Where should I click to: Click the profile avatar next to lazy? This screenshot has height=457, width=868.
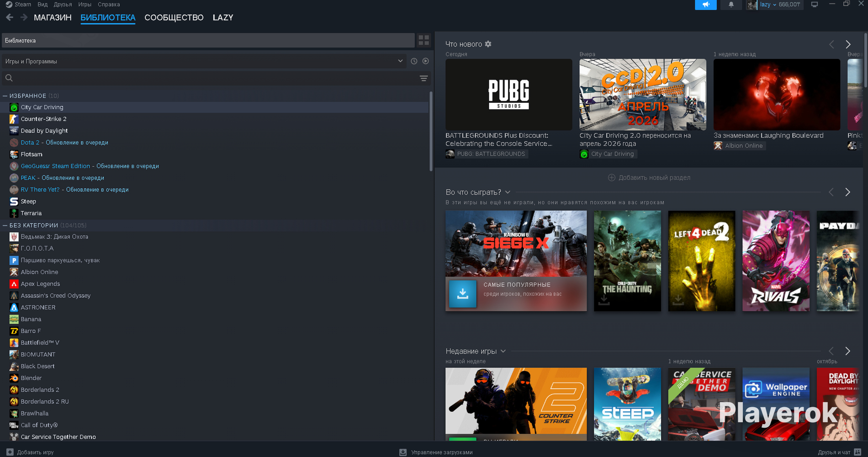752,5
